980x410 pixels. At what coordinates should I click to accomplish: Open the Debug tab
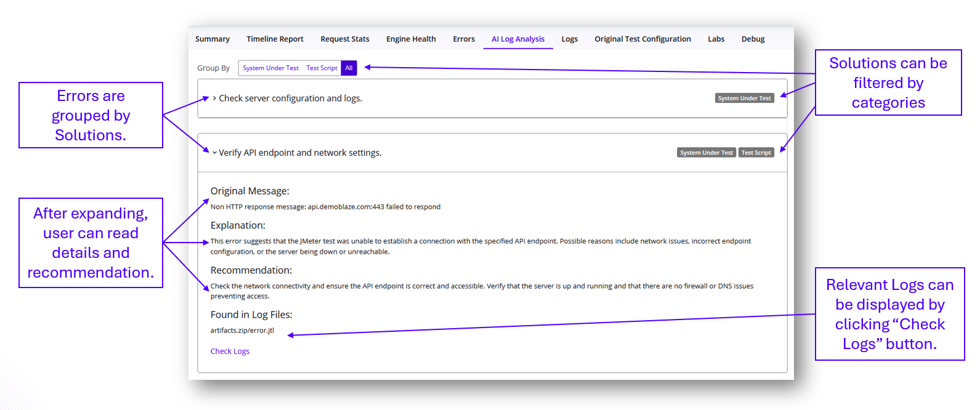(x=753, y=39)
